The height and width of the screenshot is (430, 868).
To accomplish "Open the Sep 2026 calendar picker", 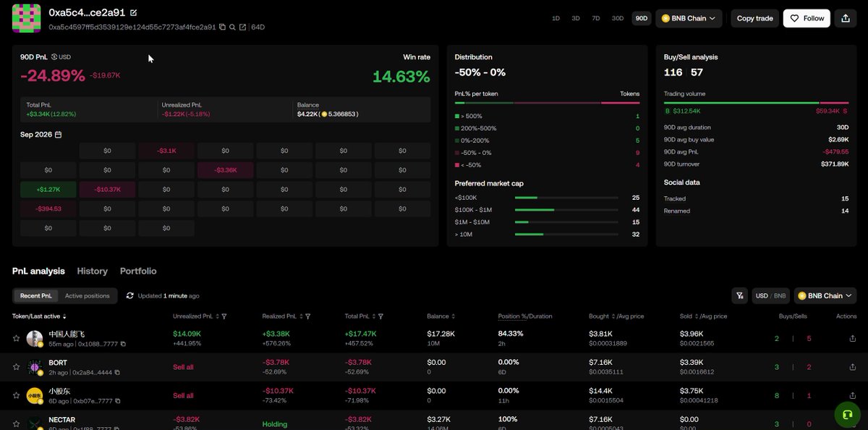I will [x=59, y=135].
